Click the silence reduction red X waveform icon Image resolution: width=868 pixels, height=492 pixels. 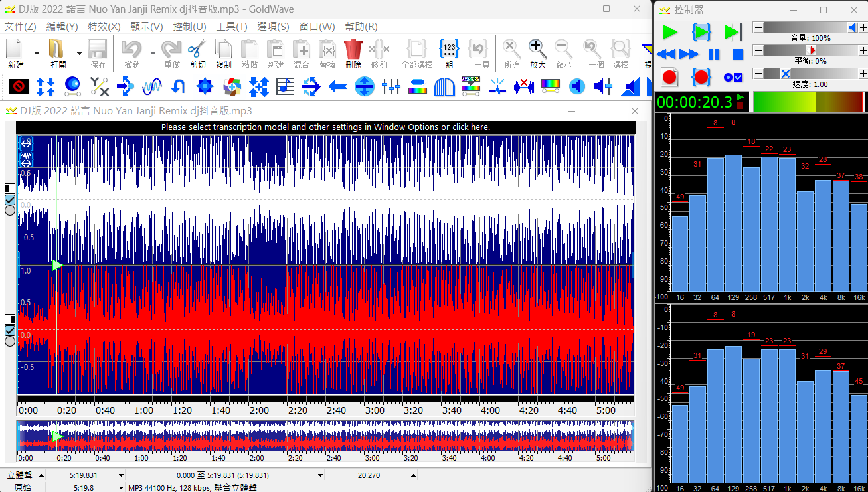click(524, 86)
